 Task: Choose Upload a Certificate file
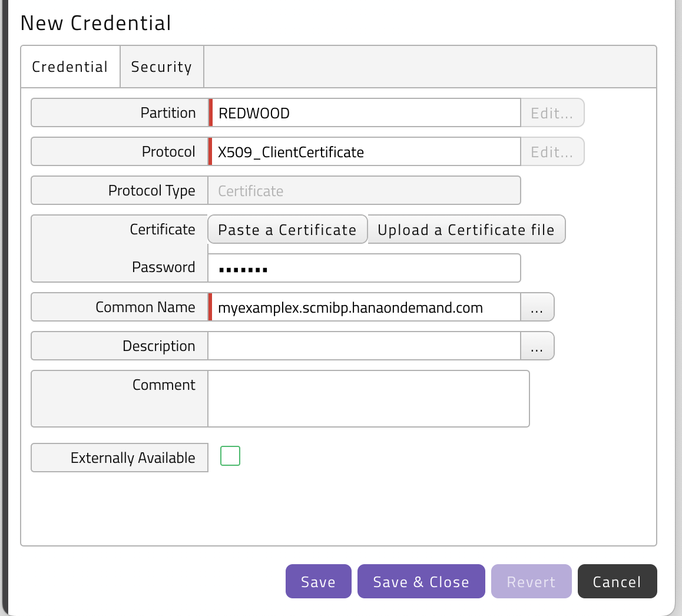coord(466,229)
